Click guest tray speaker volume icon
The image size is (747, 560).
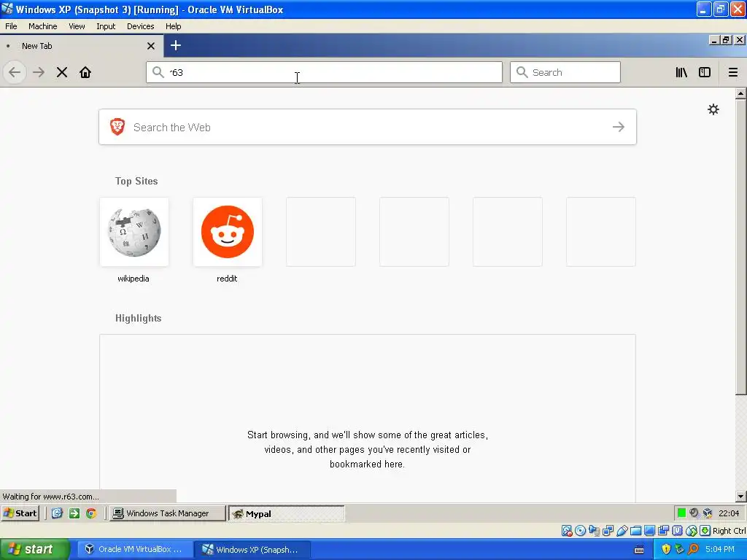(694, 513)
